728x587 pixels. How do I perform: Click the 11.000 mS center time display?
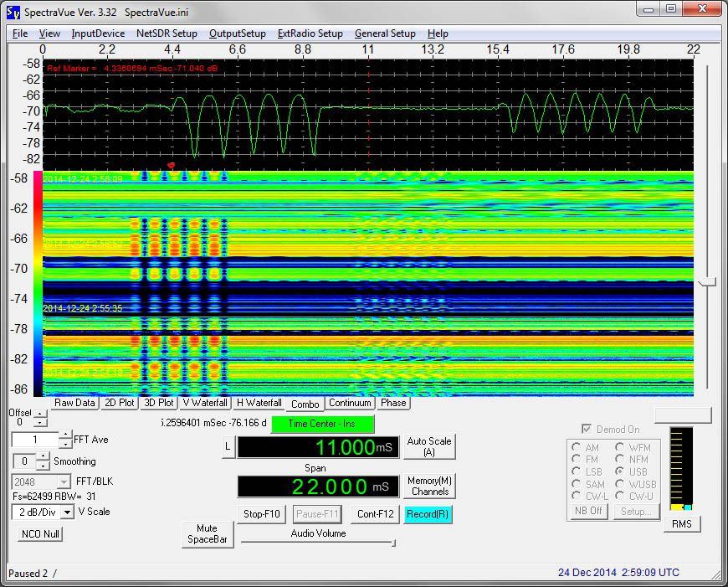pyautogui.click(x=318, y=447)
